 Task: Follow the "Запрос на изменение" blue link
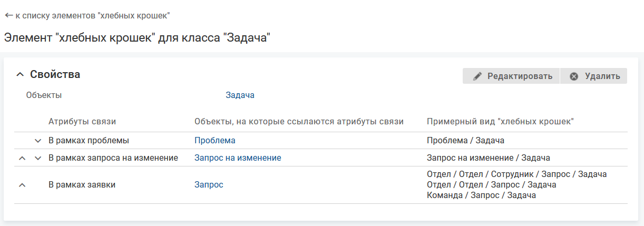(237, 158)
